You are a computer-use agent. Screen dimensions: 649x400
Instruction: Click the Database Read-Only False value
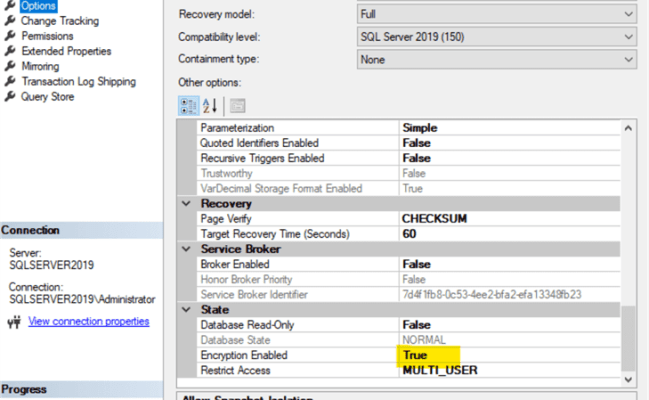(x=416, y=325)
